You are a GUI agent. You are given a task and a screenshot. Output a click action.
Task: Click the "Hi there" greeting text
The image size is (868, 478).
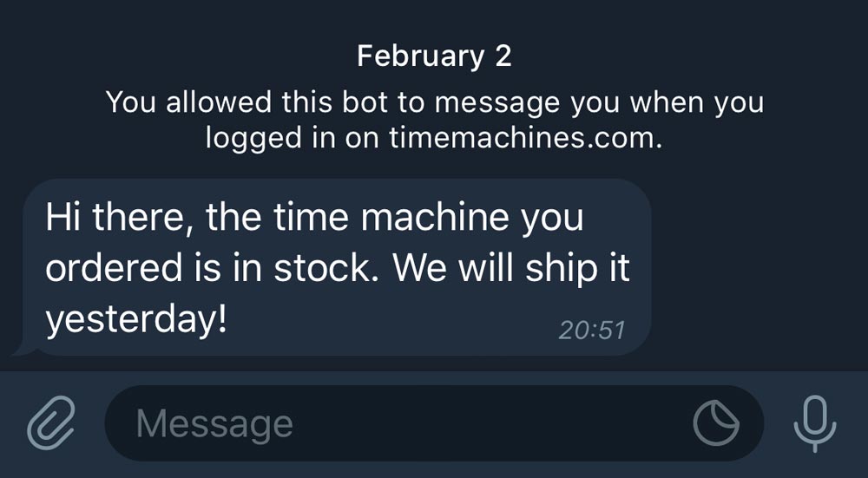(x=112, y=217)
